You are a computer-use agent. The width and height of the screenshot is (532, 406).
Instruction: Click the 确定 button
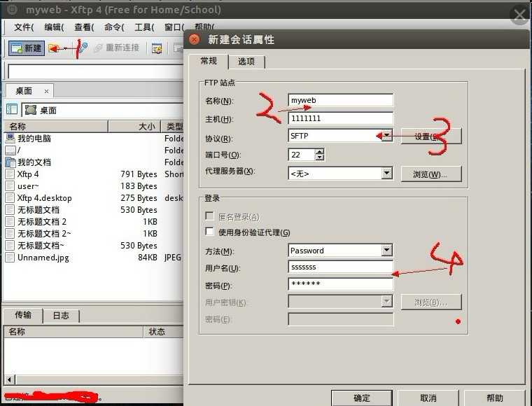361,398
